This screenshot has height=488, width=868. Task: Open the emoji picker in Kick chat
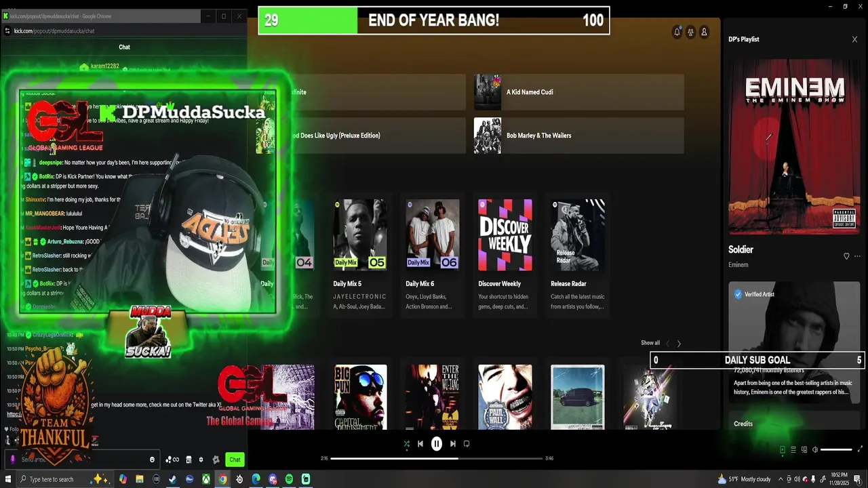(x=152, y=460)
